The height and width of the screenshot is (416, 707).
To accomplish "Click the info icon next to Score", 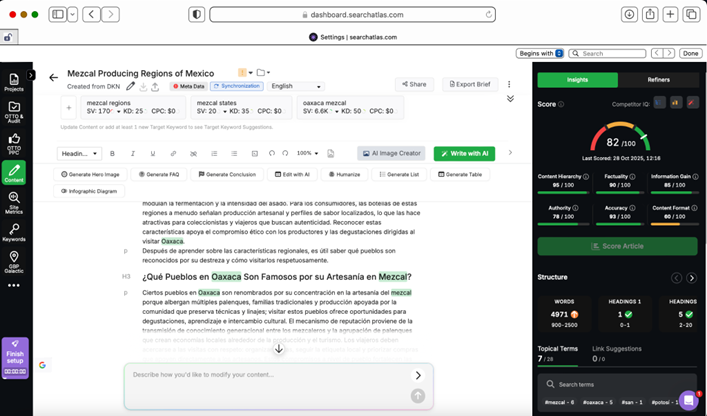I will 561,104.
